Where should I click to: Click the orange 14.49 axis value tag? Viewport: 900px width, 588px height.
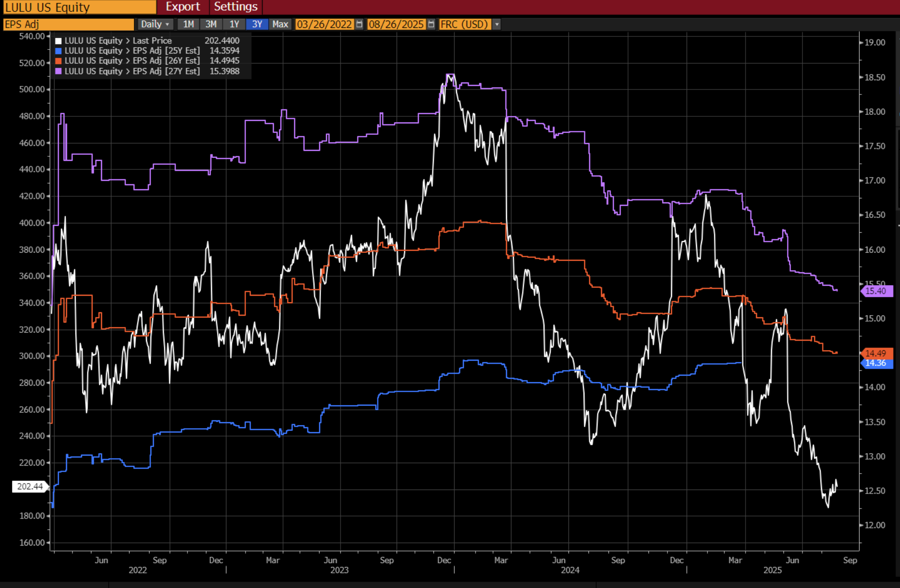(x=876, y=353)
